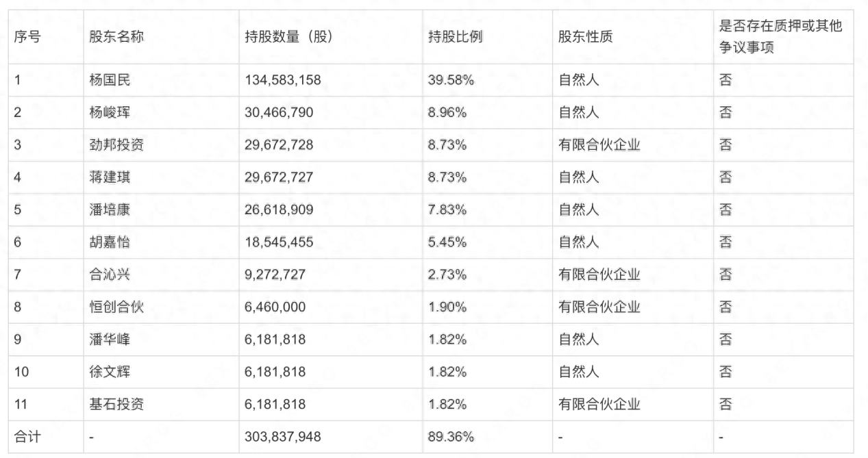Select shareholder name 杨国民
This screenshot has width=868, height=458.
pyautogui.click(x=110, y=80)
